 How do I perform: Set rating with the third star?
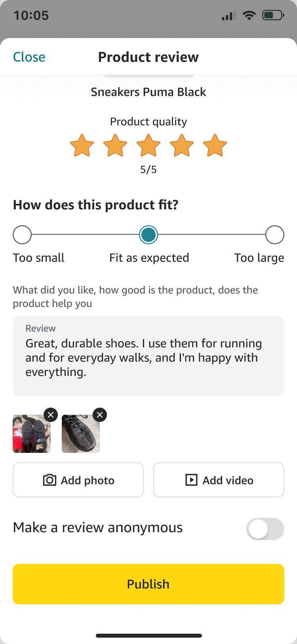tap(148, 146)
